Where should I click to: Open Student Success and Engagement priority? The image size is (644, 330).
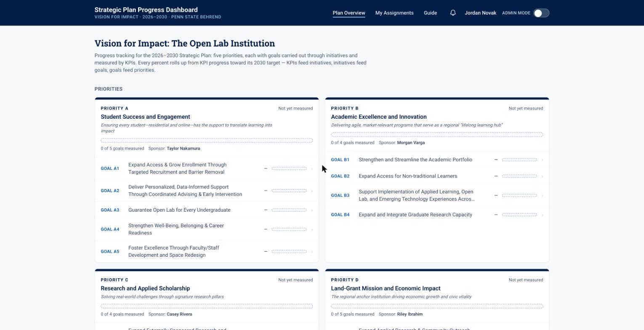coord(145,117)
